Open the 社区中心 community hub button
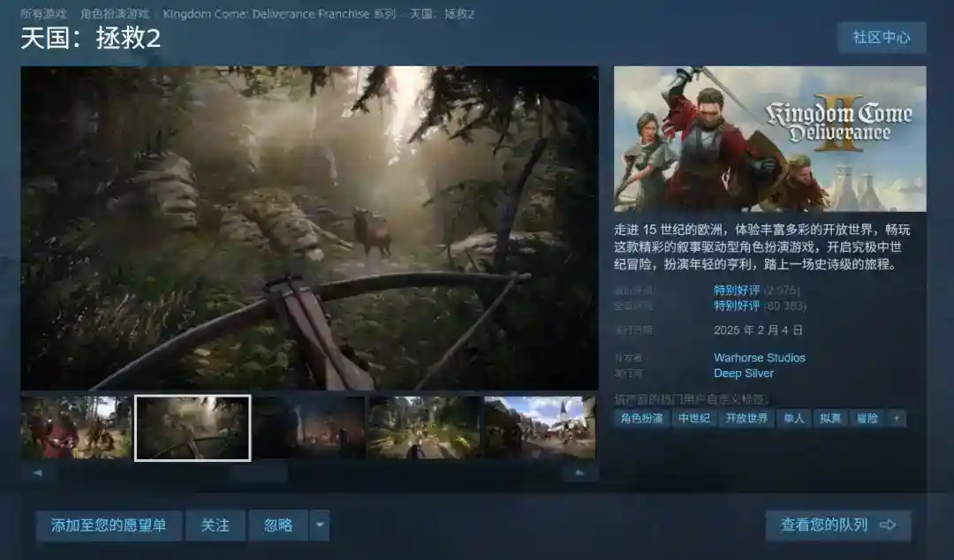This screenshot has width=954, height=560. [x=882, y=38]
